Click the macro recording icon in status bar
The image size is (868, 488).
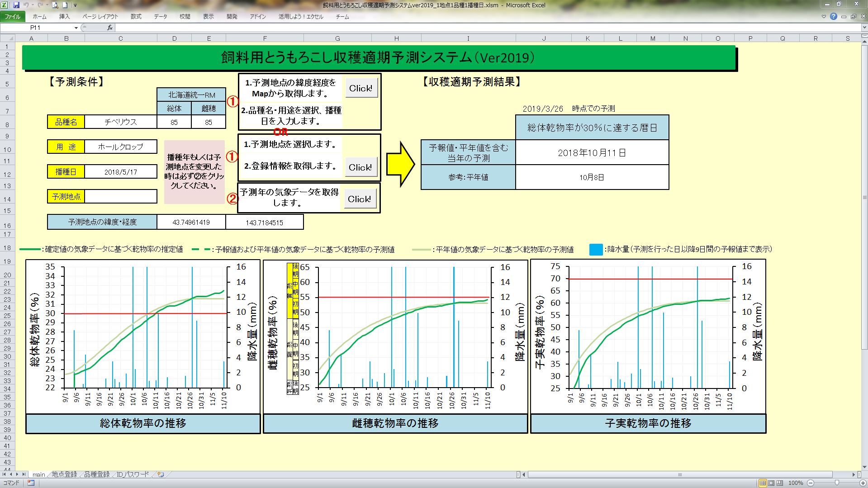(x=31, y=483)
